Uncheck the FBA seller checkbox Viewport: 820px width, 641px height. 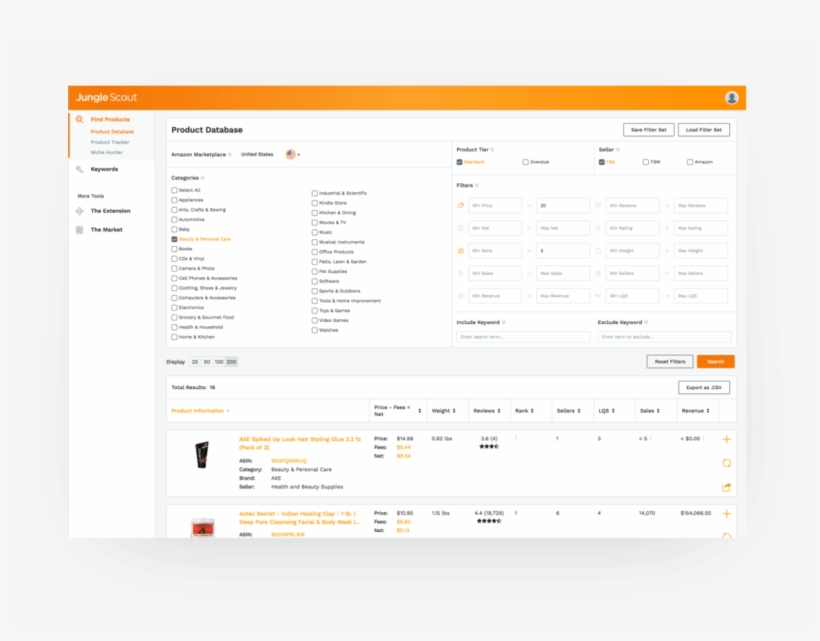tap(602, 162)
